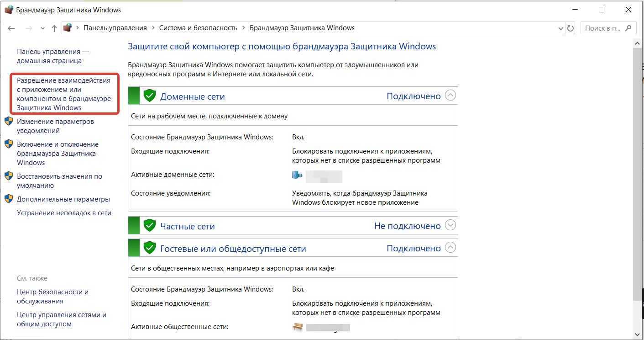Click the active domain network icon
The image size is (644, 340).
[x=297, y=175]
